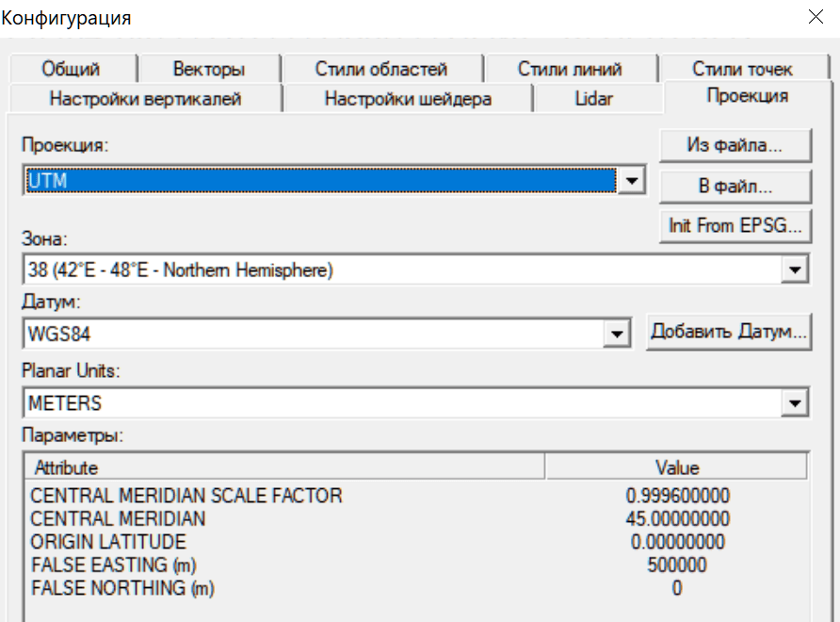Image resolution: width=840 pixels, height=622 pixels.
Task: Click the Attribute column header
Action: click(x=283, y=467)
